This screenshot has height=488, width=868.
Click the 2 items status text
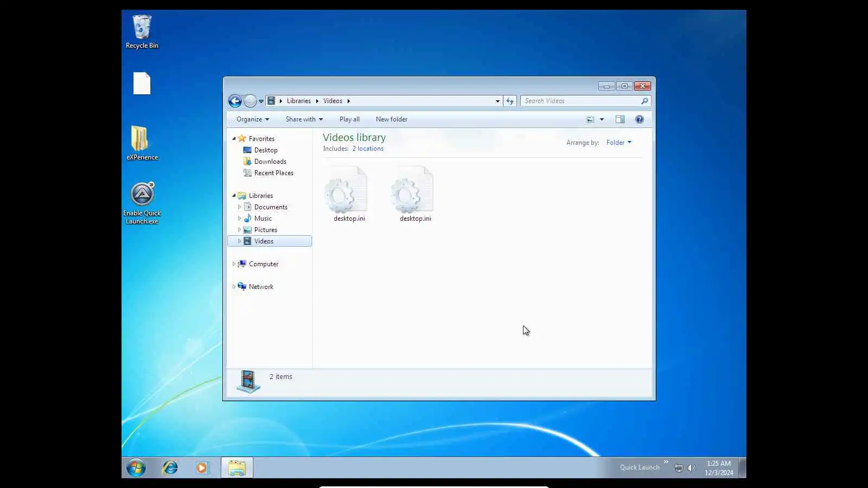281,377
